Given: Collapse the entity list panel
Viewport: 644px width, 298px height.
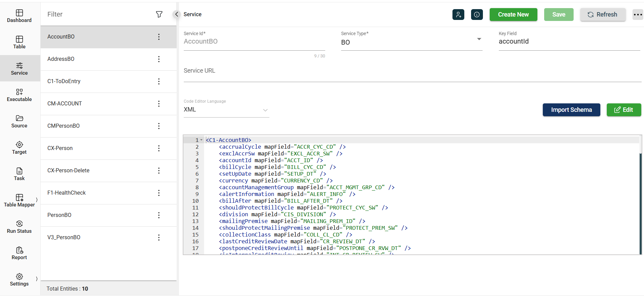Looking at the screenshot, I should 176,14.
